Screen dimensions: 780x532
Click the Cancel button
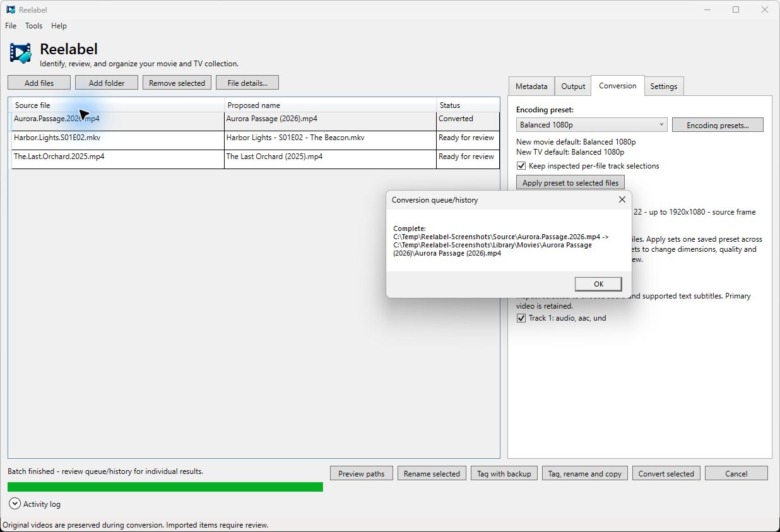coord(736,473)
